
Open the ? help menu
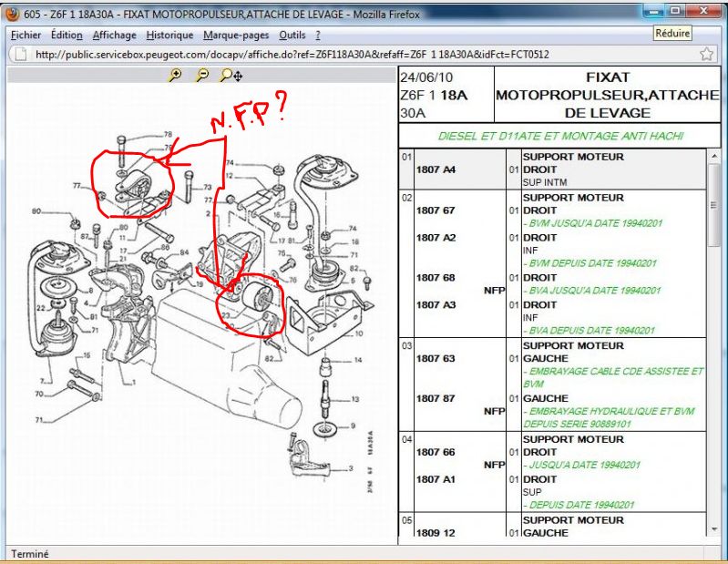point(318,36)
